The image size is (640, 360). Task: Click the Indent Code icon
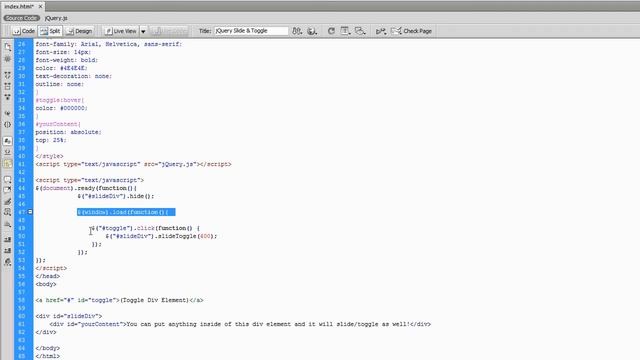[7, 240]
